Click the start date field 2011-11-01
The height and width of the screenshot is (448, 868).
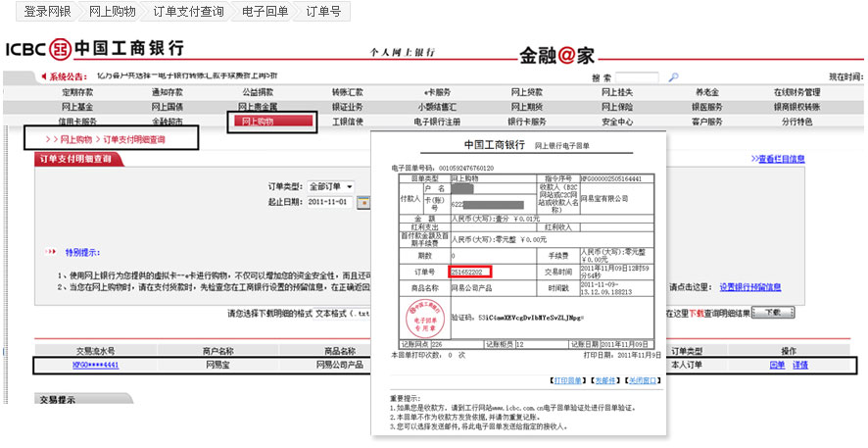coord(330,203)
